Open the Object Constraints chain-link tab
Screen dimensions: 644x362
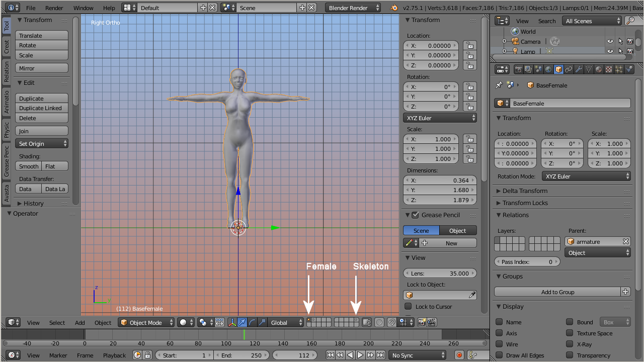click(569, 69)
